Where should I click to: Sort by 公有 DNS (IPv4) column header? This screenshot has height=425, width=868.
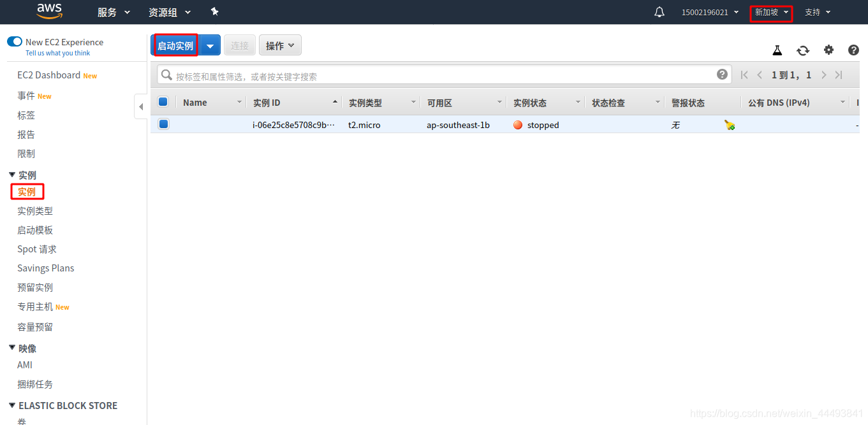pos(779,103)
